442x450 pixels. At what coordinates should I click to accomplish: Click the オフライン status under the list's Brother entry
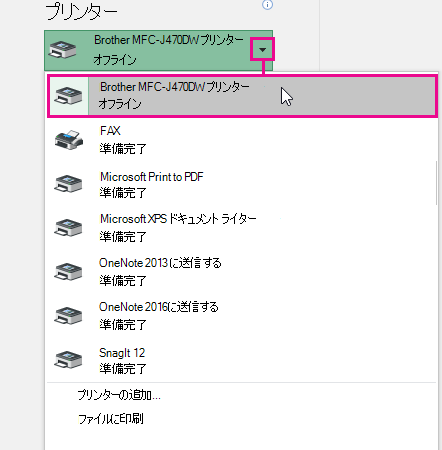[120, 104]
